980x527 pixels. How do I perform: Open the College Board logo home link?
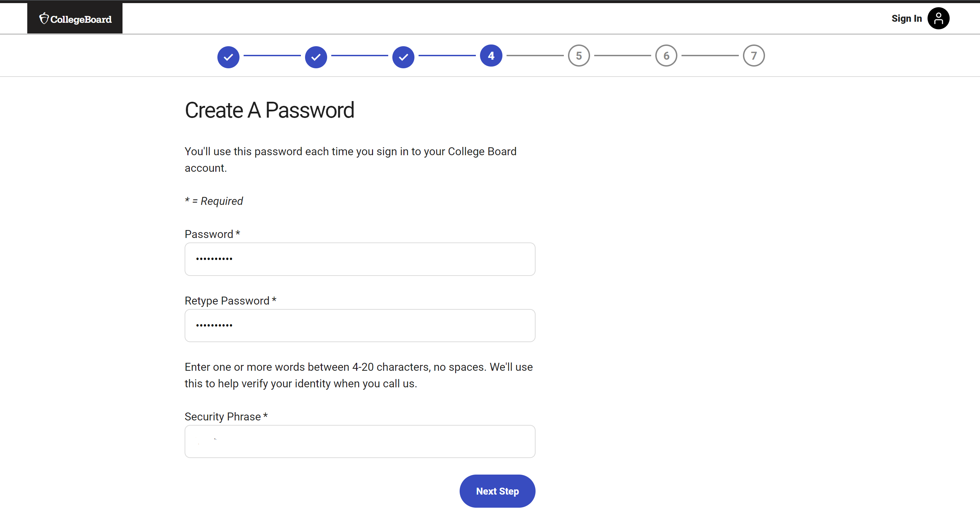point(75,19)
